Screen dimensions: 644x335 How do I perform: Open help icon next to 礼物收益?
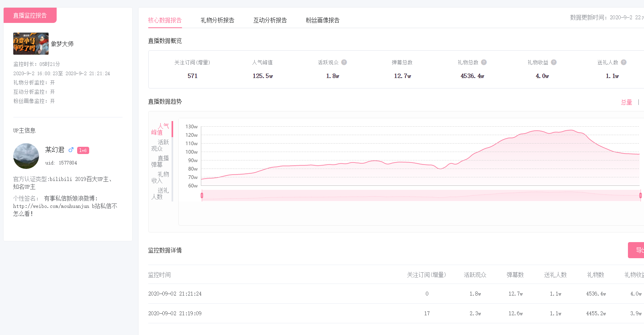tap(554, 62)
